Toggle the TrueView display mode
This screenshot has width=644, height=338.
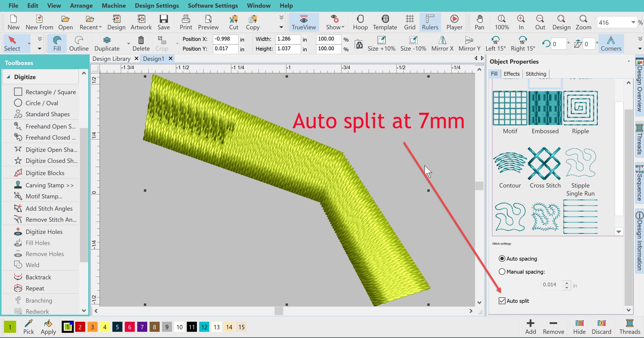tap(304, 22)
